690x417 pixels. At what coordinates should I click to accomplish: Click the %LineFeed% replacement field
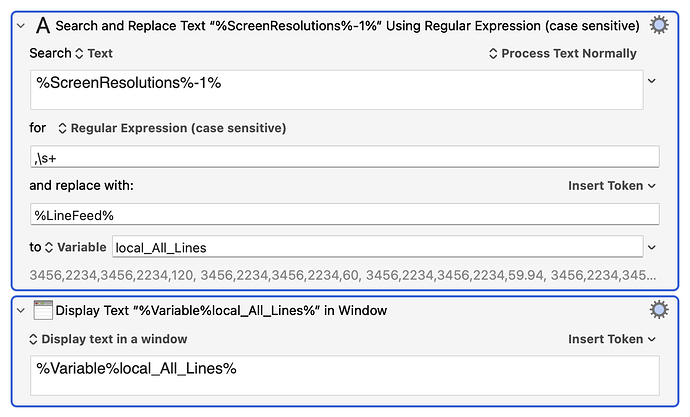(345, 214)
